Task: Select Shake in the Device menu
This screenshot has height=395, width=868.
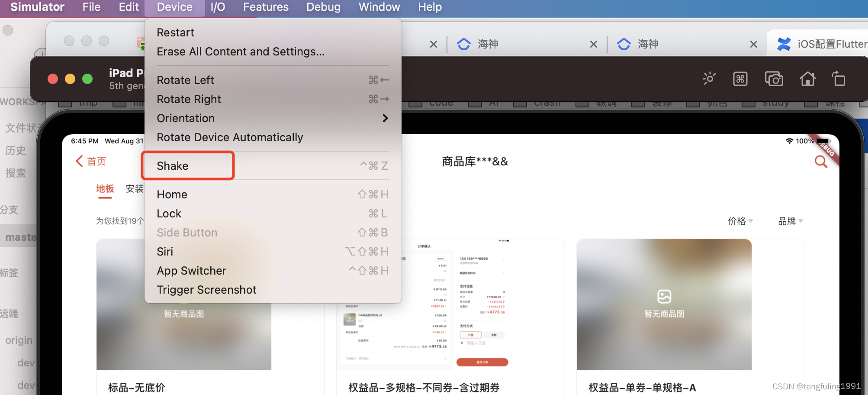Action: (273, 166)
